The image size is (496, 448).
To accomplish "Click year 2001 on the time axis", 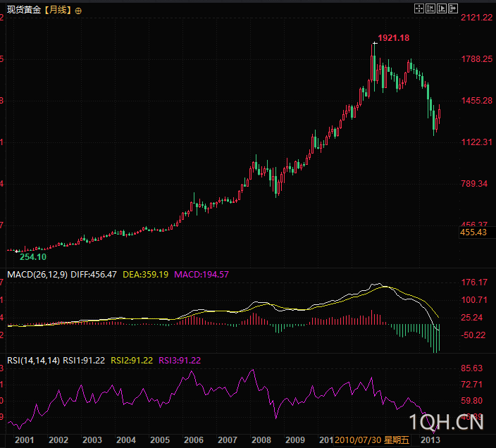I will coord(25,440).
